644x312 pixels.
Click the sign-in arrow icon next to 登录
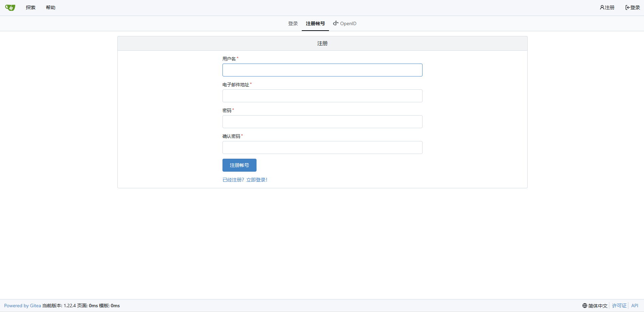pyautogui.click(x=627, y=7)
